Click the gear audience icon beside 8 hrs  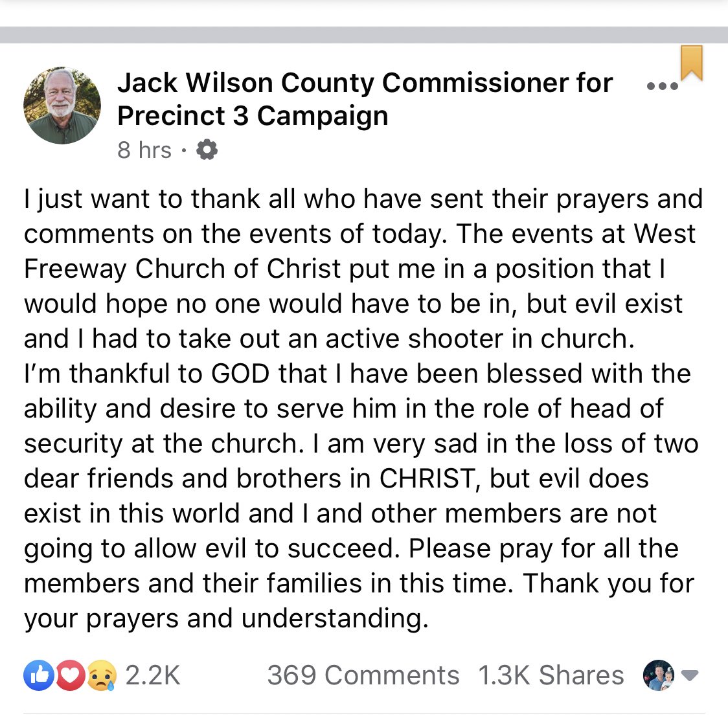tap(207, 150)
